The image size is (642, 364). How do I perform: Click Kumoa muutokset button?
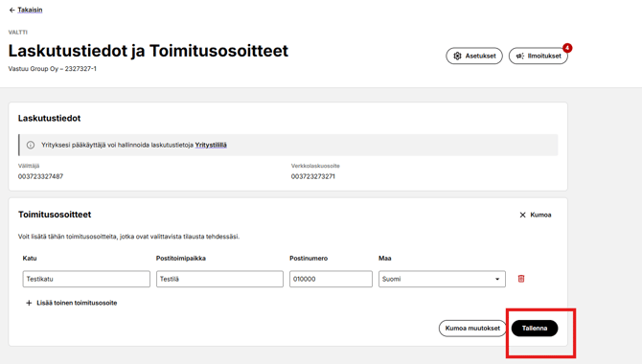coord(472,329)
